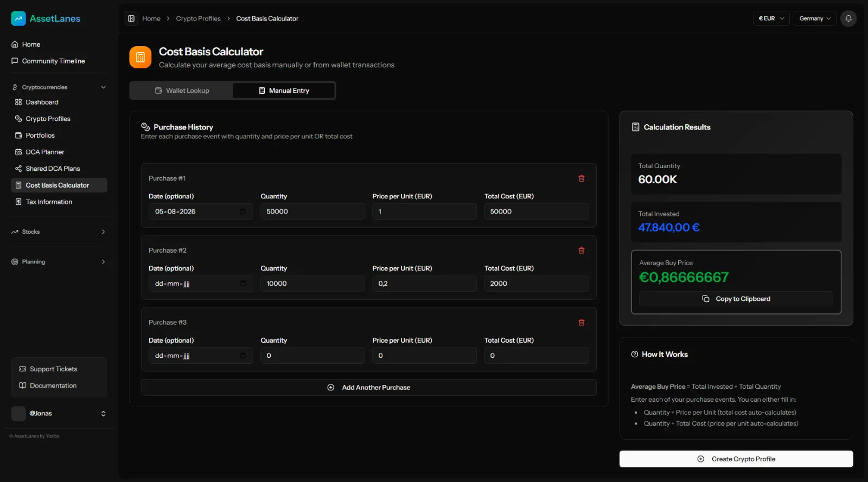Click the How It Works heading
Image resolution: width=868 pixels, height=482 pixels.
coord(665,355)
